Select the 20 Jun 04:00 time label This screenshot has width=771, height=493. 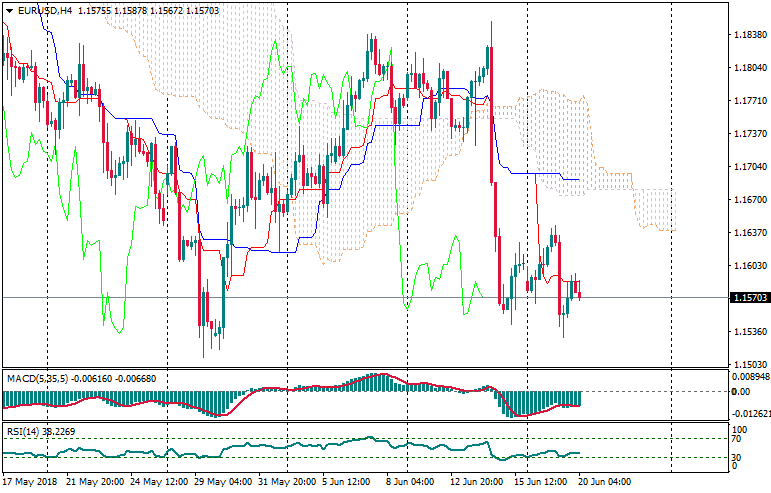tap(603, 482)
